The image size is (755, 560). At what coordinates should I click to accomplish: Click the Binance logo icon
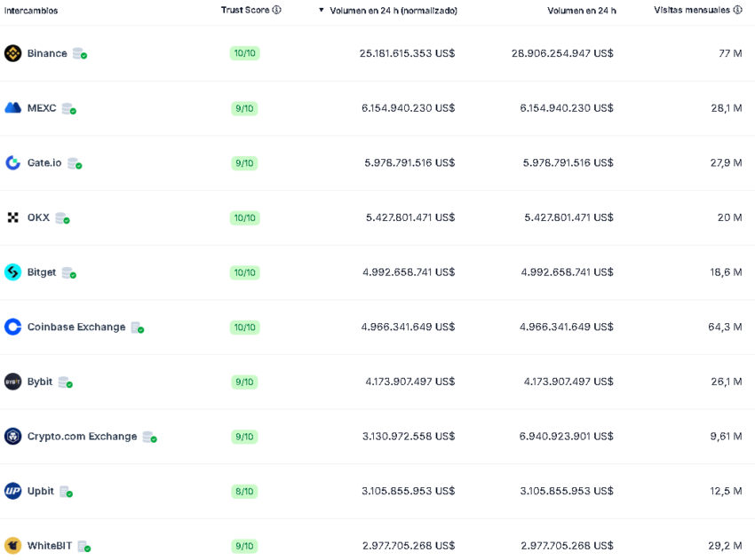(x=13, y=53)
